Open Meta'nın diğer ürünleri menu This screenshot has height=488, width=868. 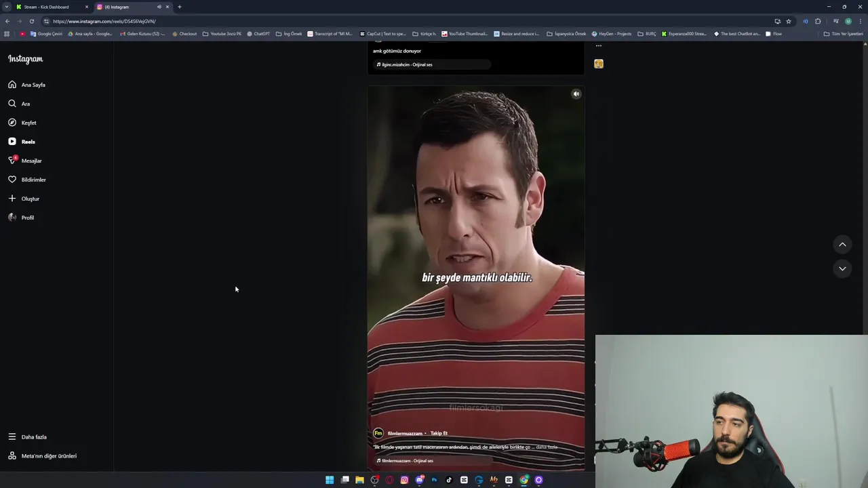[42, 456]
